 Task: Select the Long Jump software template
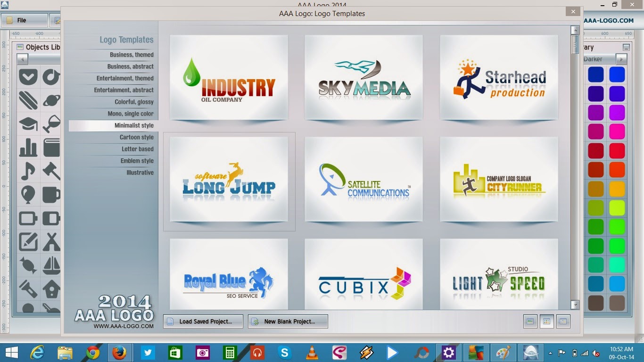tap(229, 179)
